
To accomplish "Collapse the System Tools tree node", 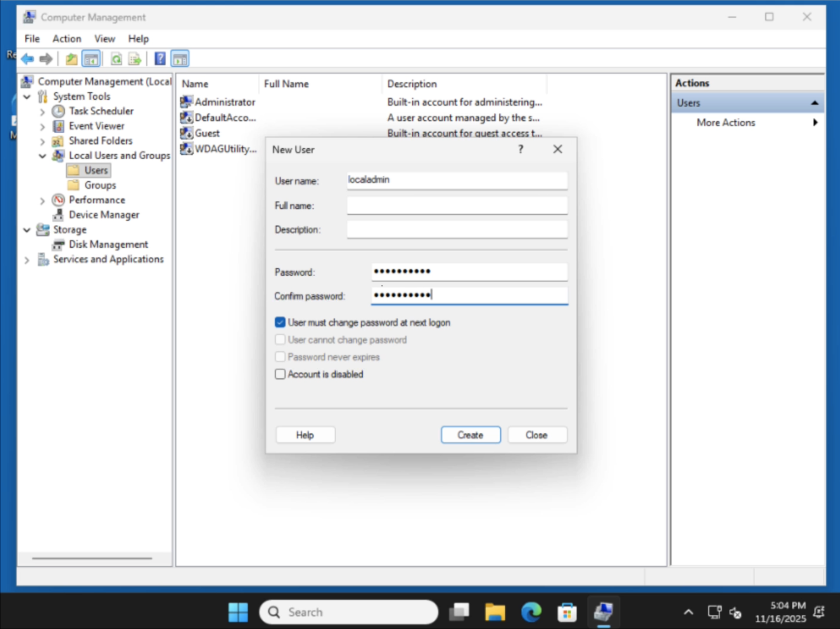I will 27,97.
